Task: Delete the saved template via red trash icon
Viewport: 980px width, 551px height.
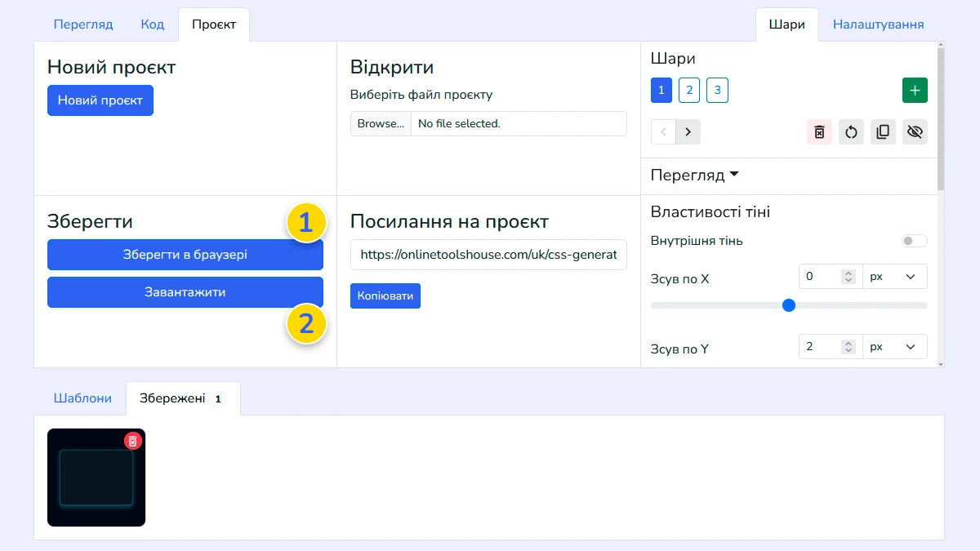Action: click(x=133, y=440)
